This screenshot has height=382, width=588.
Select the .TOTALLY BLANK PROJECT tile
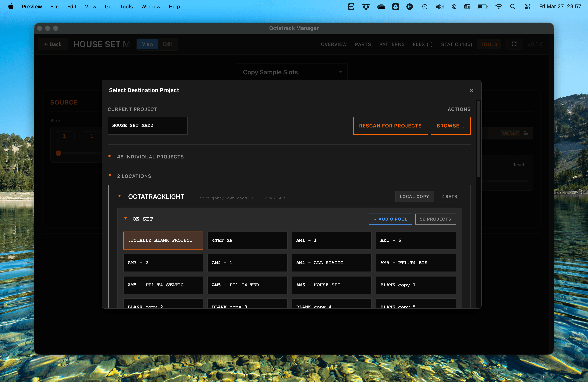163,240
